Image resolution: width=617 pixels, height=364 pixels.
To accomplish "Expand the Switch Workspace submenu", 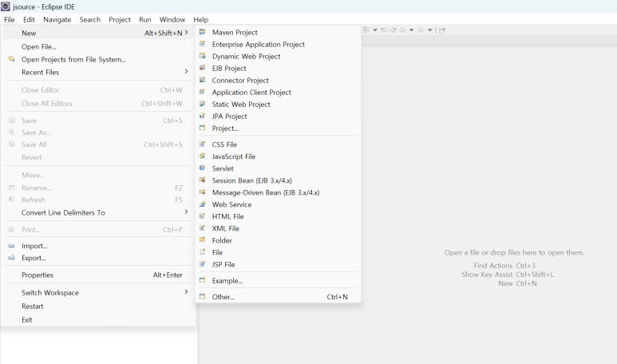I will coord(98,293).
